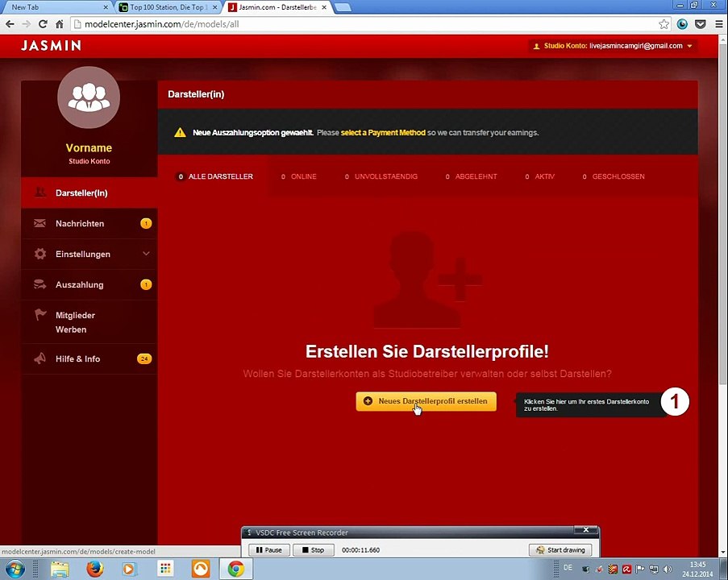Follow the select a Payment Method link

pos(383,133)
